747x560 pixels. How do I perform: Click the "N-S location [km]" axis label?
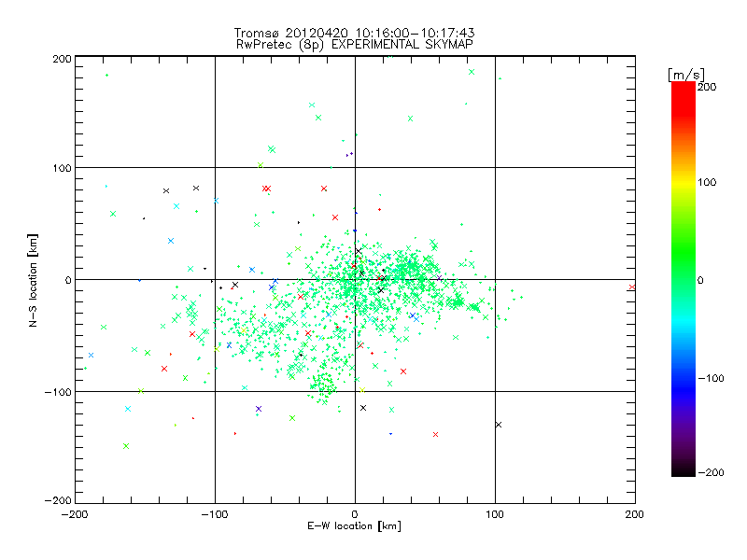[33, 280]
